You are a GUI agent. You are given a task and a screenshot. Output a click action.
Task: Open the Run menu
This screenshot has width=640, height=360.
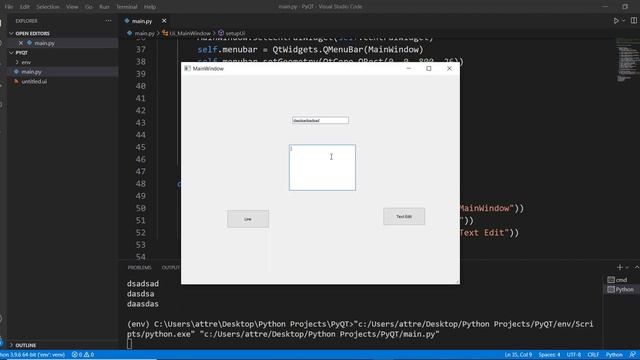coord(104,7)
